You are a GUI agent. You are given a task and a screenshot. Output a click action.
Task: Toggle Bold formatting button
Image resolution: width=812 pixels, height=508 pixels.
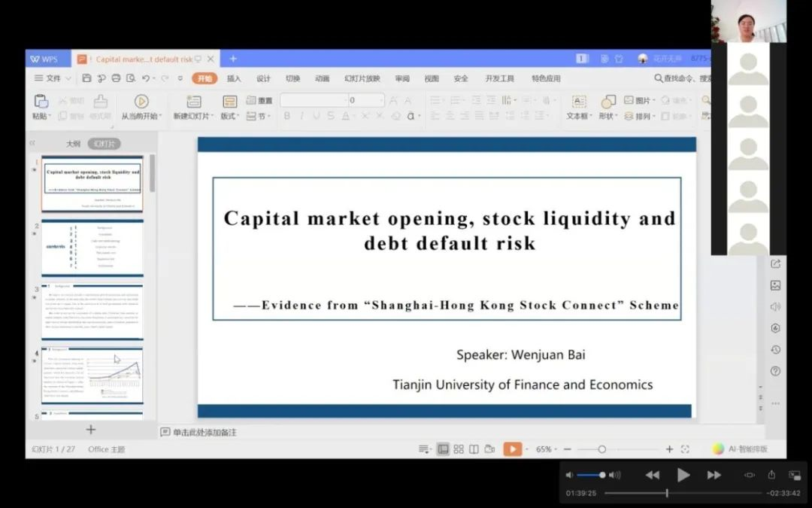[286, 116]
